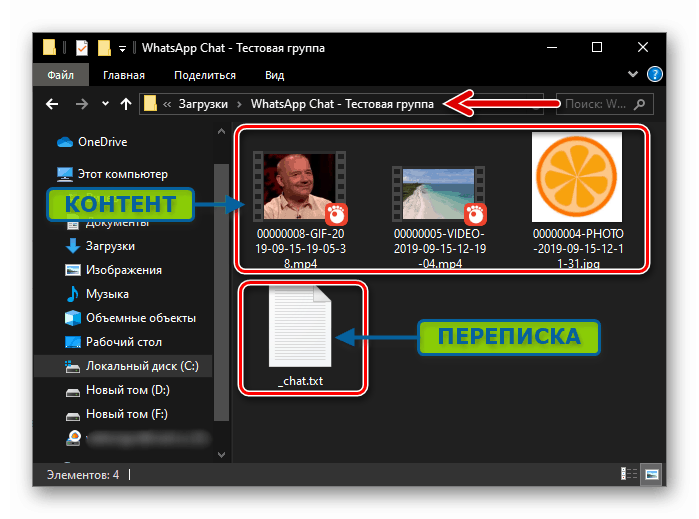Click the folder icon in the title bar
The width and height of the screenshot is (699, 519).
[x=49, y=47]
